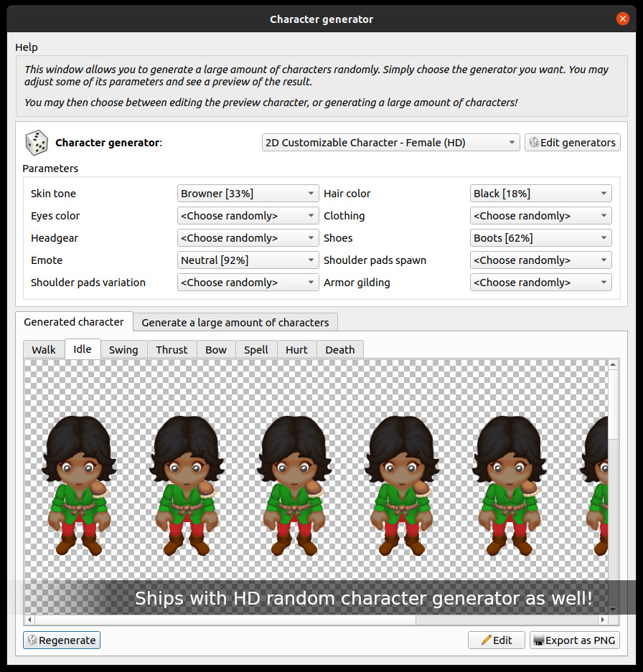The image size is (643, 672).
Task: Switch to the Walk animation tab
Action: pos(43,349)
